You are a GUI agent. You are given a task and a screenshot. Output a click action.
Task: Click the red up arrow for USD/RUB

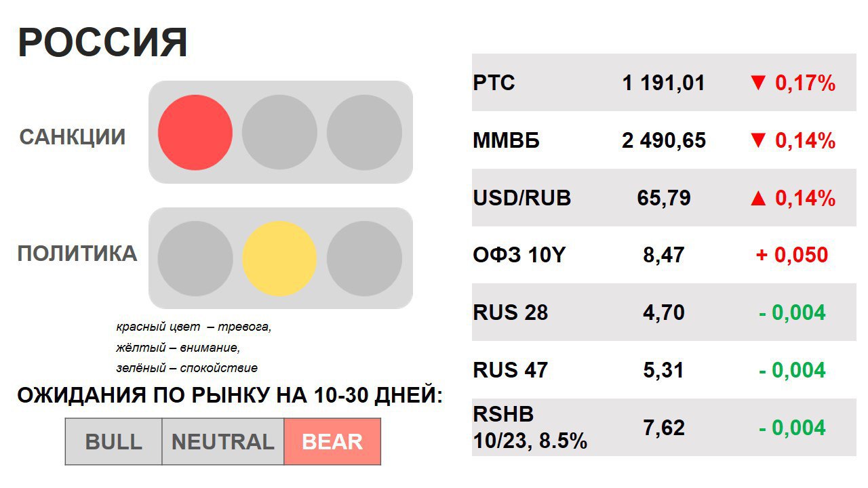pyautogui.click(x=757, y=199)
